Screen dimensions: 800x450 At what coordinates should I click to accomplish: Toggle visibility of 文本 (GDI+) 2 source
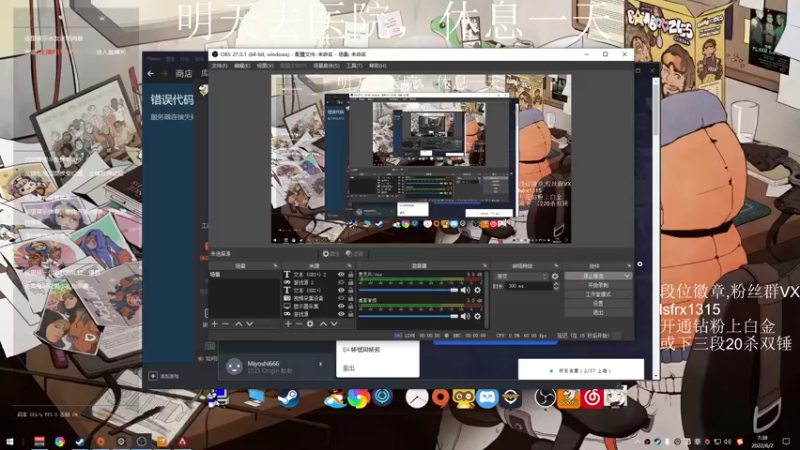click(341, 274)
